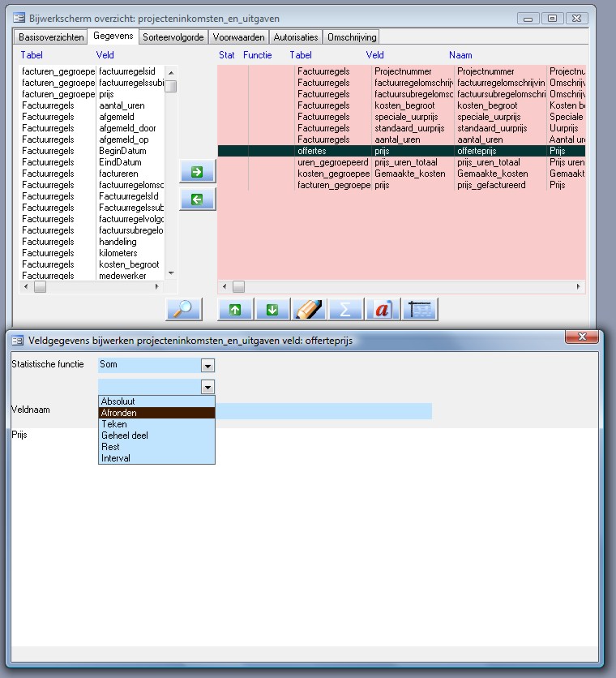Click left arrow of selected fields horizontal scrollbar
This screenshot has width=616, height=678.
(x=225, y=286)
